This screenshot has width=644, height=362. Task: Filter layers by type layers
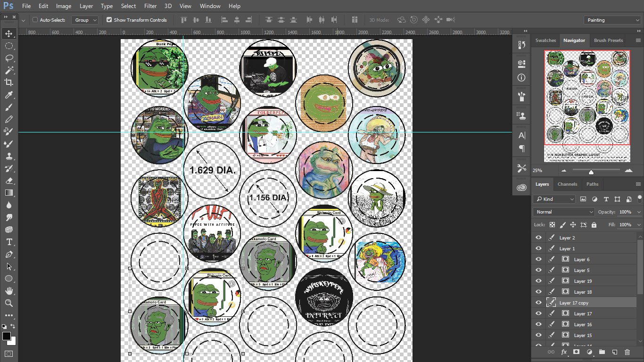[606, 199]
